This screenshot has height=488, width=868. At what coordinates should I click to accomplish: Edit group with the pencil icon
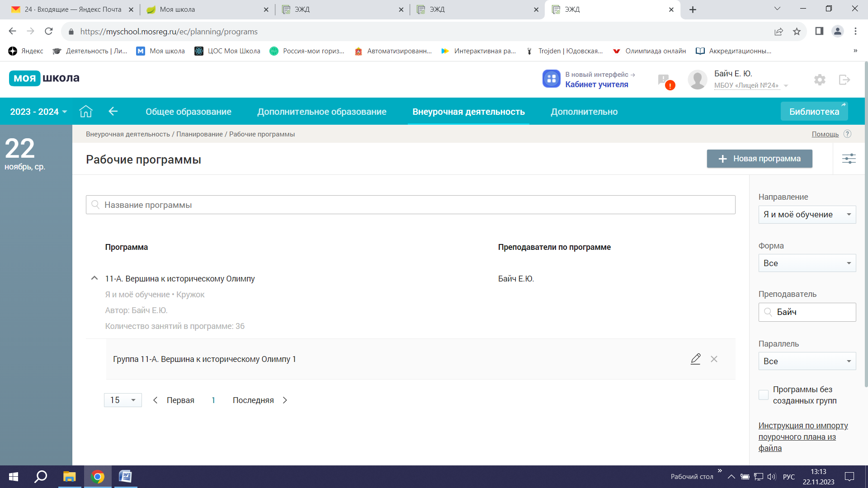(x=695, y=359)
